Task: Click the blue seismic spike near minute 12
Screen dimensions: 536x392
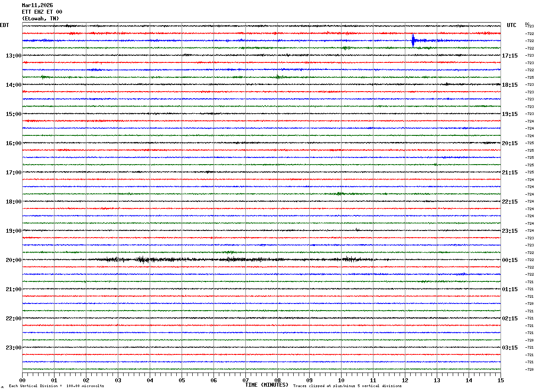Action: [x=413, y=40]
